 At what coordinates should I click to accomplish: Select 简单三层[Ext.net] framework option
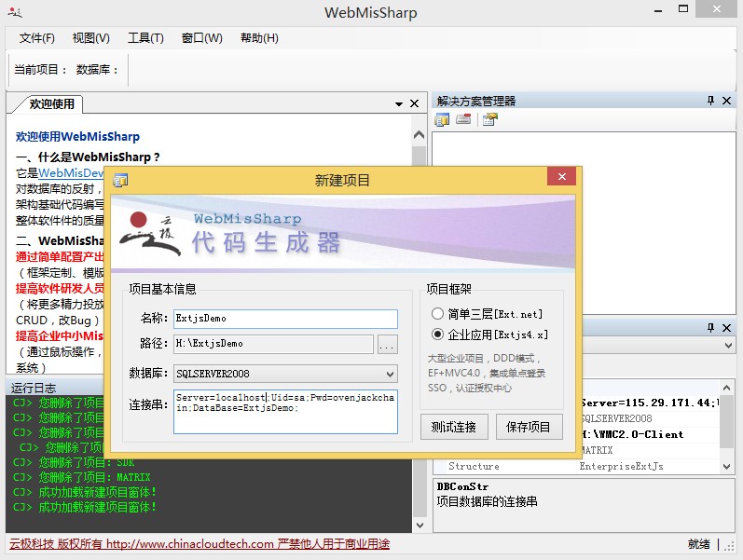tap(438, 314)
